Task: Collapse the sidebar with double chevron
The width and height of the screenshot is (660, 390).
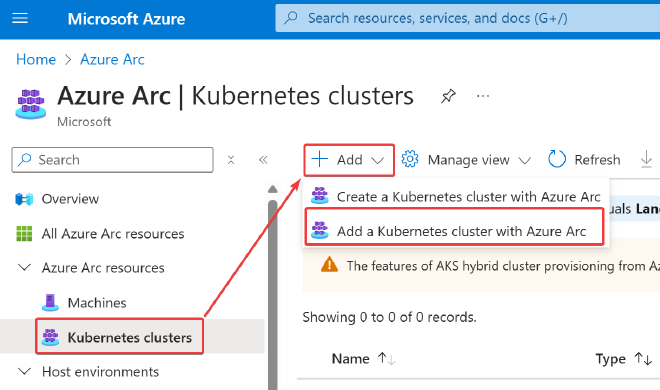Action: click(x=263, y=160)
